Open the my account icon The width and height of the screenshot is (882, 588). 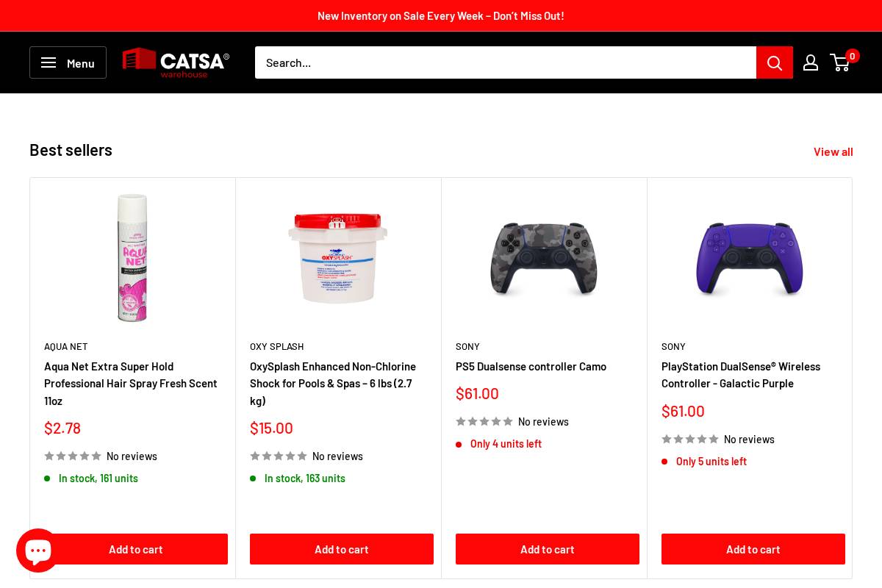pos(811,62)
